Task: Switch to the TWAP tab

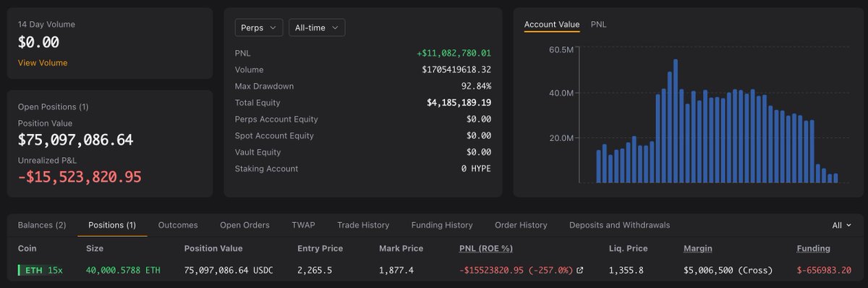Action: 303,225
